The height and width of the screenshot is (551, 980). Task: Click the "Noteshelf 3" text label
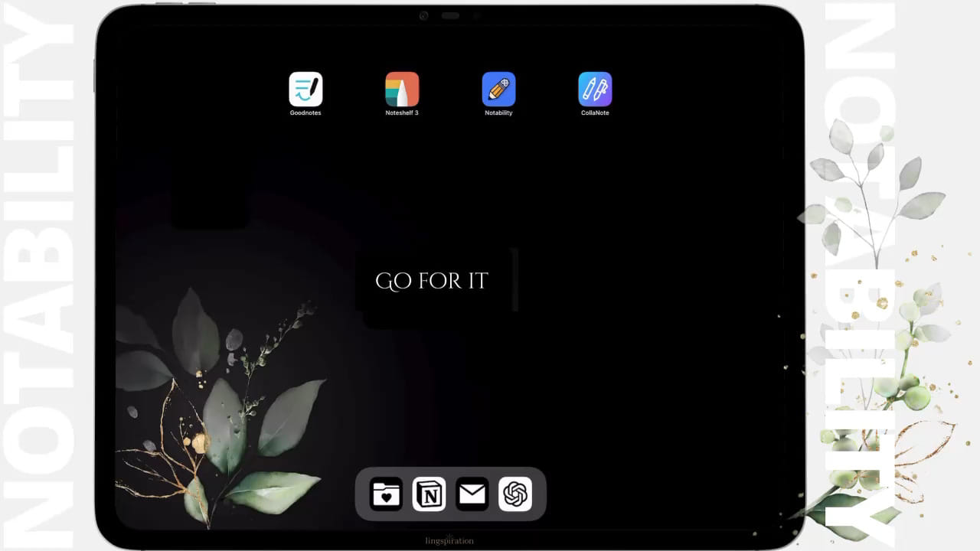(x=402, y=113)
